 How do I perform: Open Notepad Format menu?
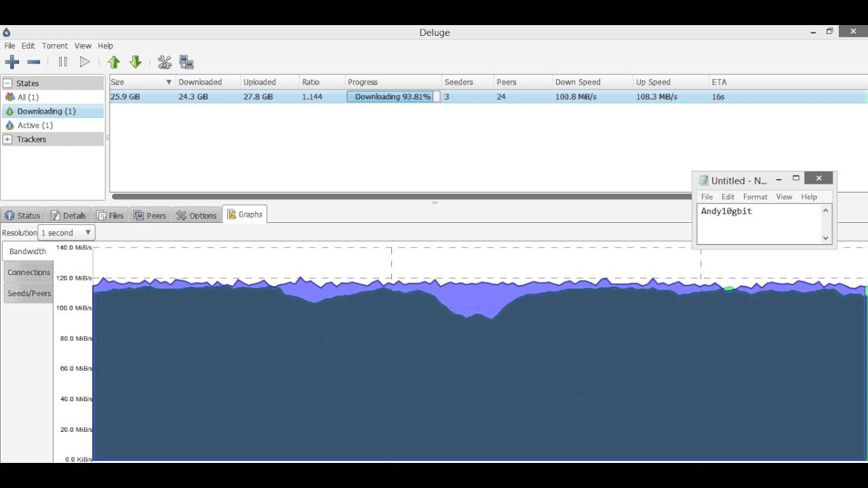tap(755, 197)
